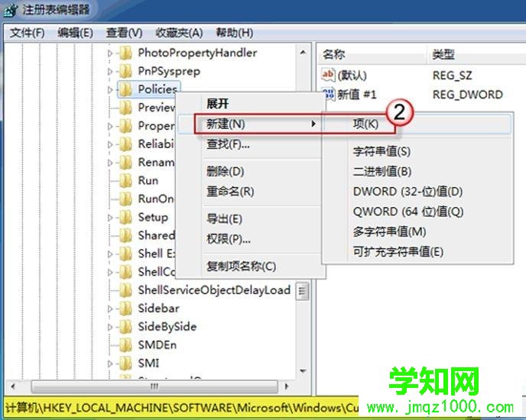Image resolution: width=526 pixels, height=420 pixels.
Task: Expand the PhotoPropertyHandler key
Action: click(x=110, y=53)
